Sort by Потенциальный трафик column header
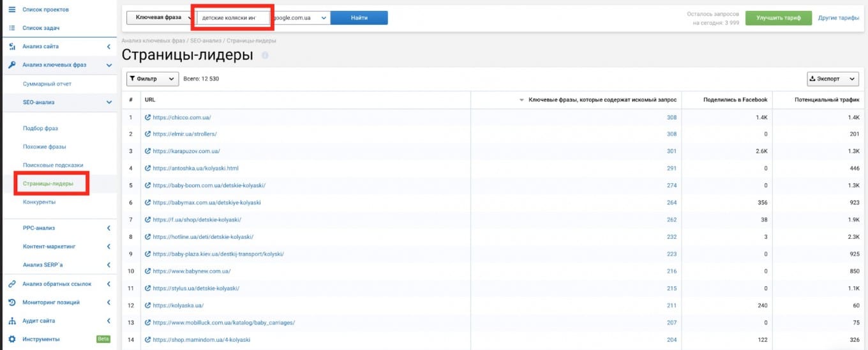The width and height of the screenshot is (868, 350). click(x=827, y=100)
